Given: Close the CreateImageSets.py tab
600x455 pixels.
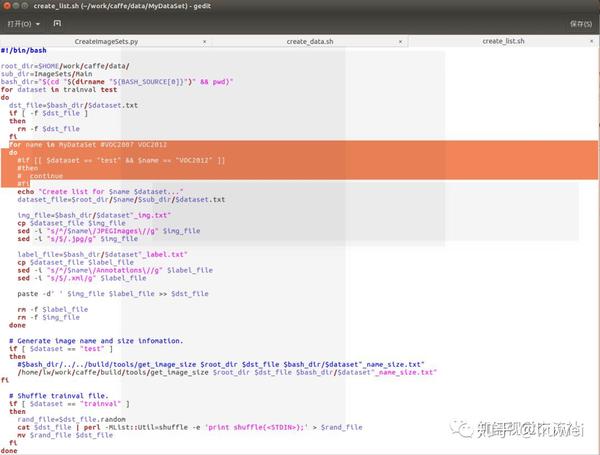Looking at the screenshot, I should [x=204, y=41].
